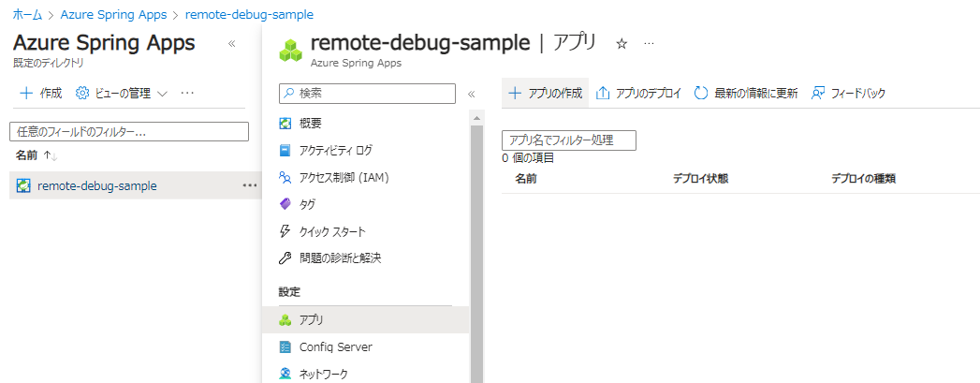980x383 pixels.
Task: Click the purple タグ icon
Action: pyautogui.click(x=285, y=204)
